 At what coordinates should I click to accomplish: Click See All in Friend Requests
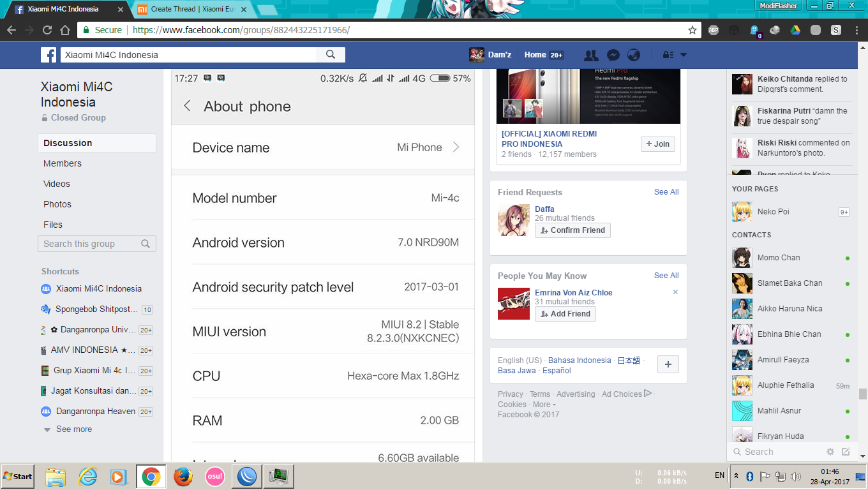point(666,192)
